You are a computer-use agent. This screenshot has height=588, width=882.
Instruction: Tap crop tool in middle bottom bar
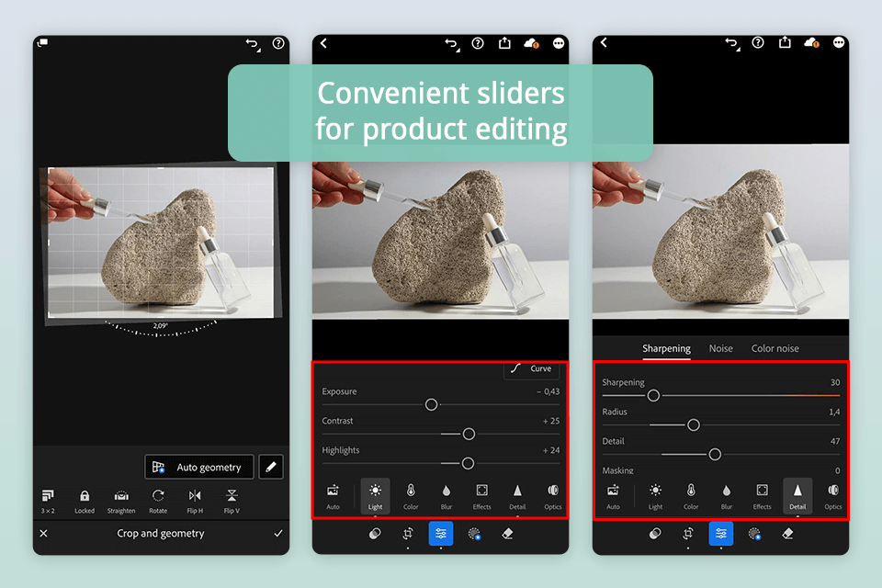[x=408, y=534]
